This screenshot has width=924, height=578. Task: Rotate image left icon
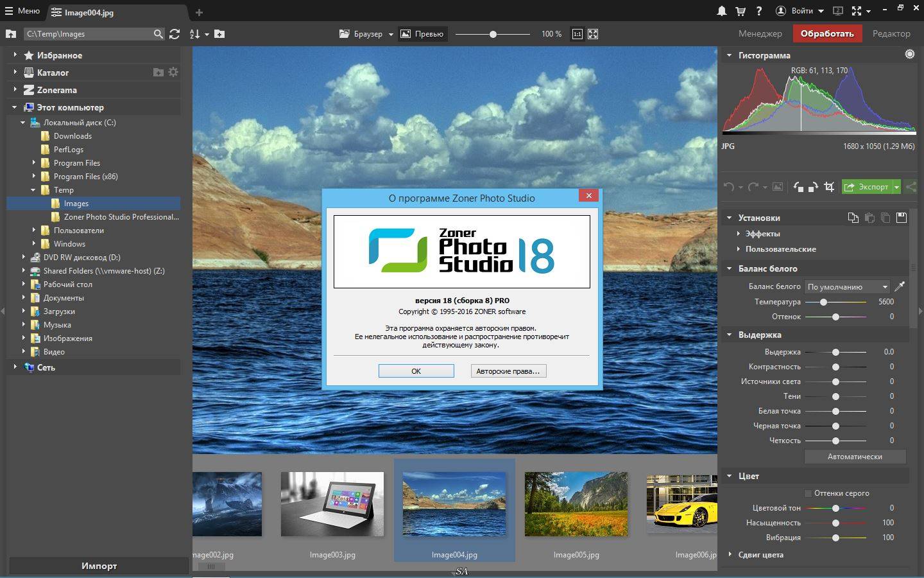[798, 187]
